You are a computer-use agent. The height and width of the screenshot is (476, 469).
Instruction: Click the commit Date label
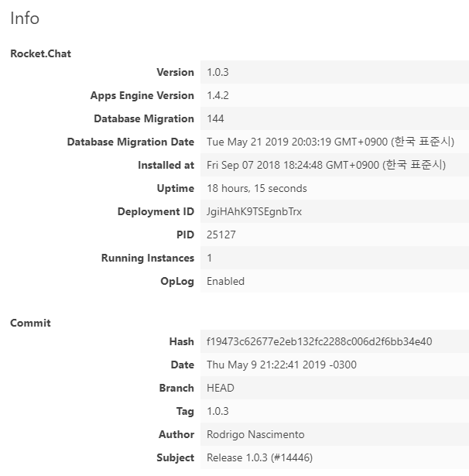[183, 365]
